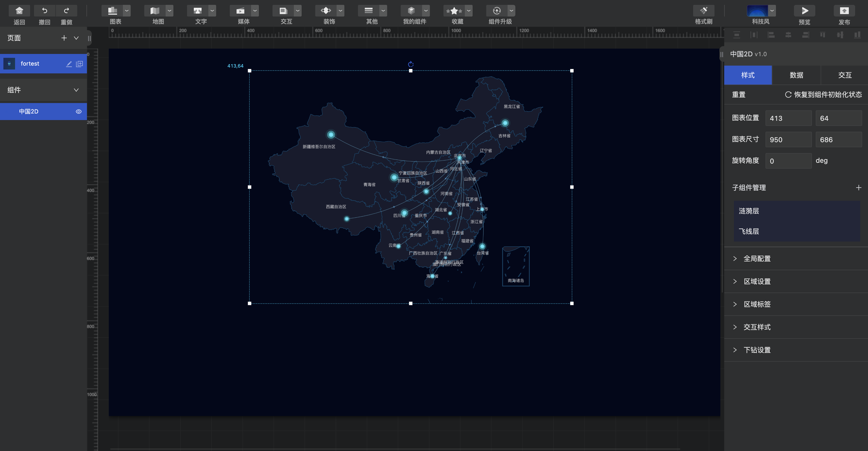The width and height of the screenshot is (868, 451).
Task: Click the 新疆维吾尔自治区 ripple point
Action: 331,135
